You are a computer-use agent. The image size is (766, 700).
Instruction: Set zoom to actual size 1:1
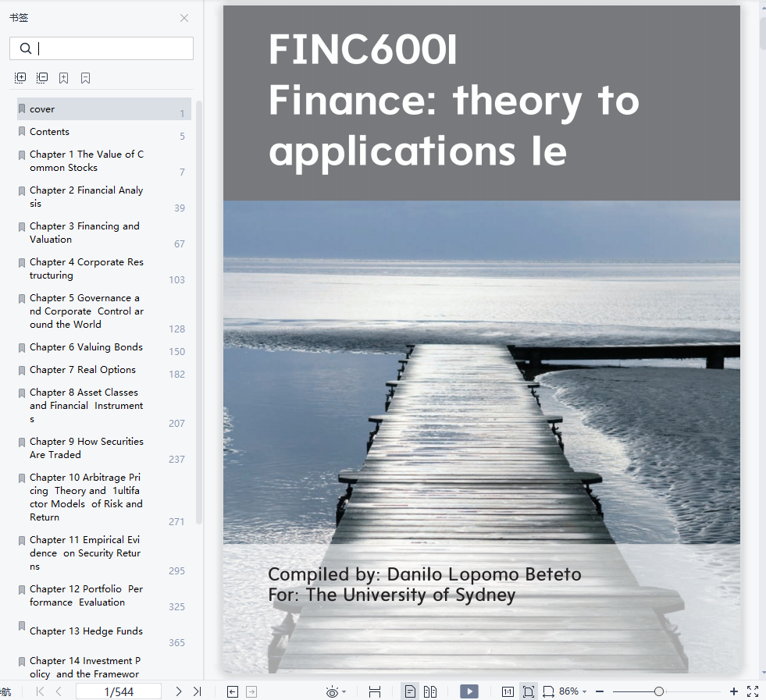(x=508, y=691)
